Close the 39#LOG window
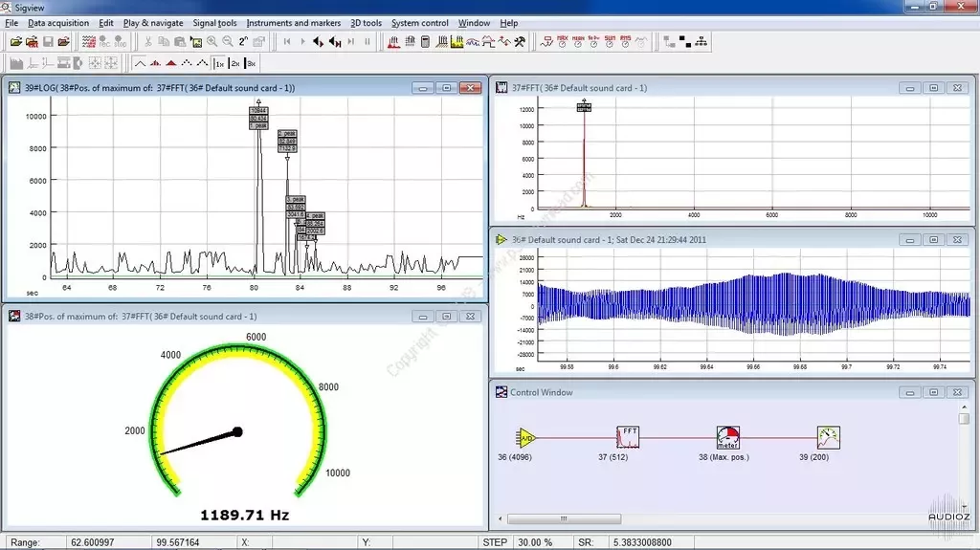980x550 pixels. pos(470,88)
